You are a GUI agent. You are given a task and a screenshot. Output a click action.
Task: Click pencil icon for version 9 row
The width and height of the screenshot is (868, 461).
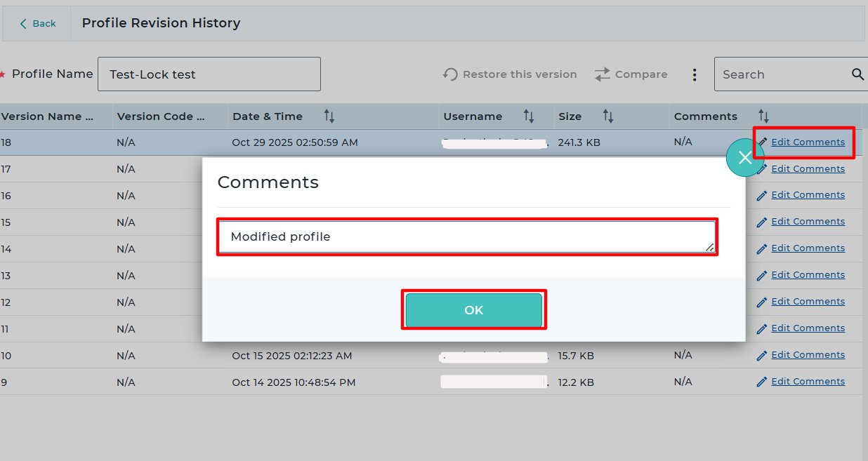tap(762, 382)
